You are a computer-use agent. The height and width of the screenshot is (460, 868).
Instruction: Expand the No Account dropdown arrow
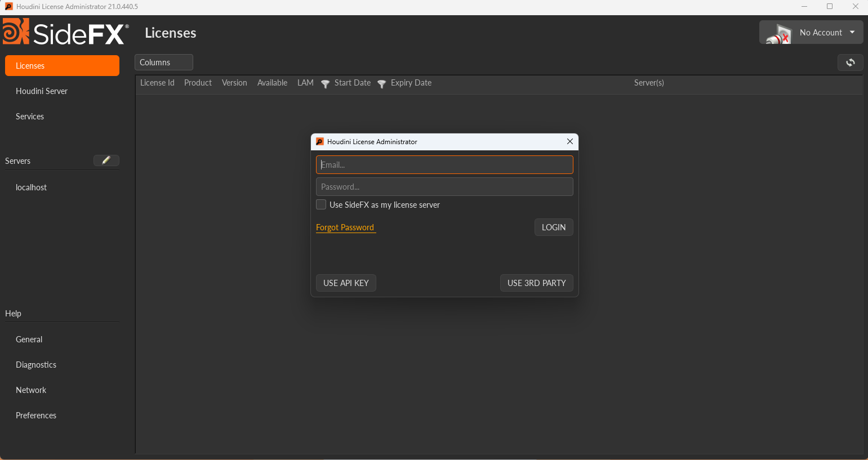(x=852, y=33)
